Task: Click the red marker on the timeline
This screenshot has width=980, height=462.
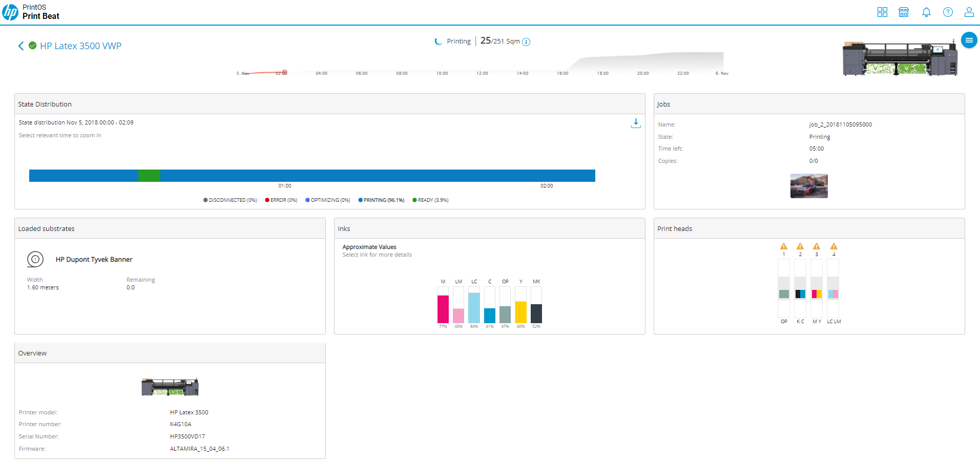Action: click(x=284, y=73)
